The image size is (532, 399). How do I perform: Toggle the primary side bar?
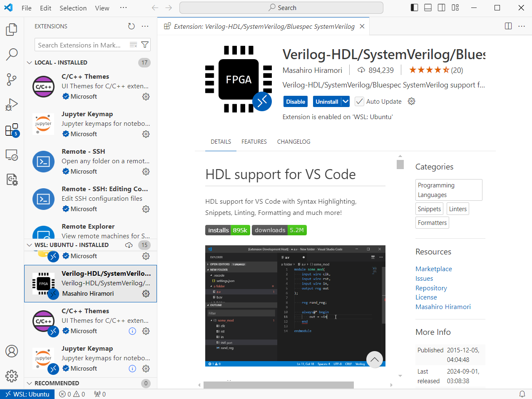pos(414,7)
